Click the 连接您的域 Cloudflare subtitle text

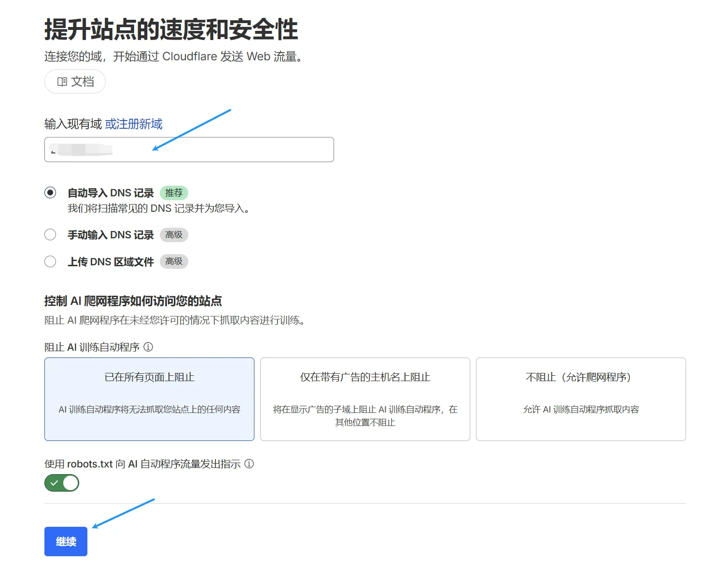coord(174,56)
